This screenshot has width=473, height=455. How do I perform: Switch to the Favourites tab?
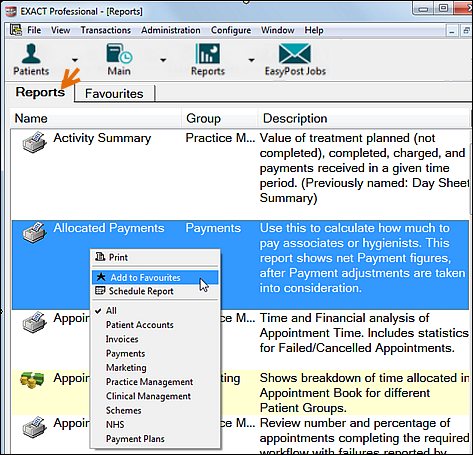pos(115,93)
